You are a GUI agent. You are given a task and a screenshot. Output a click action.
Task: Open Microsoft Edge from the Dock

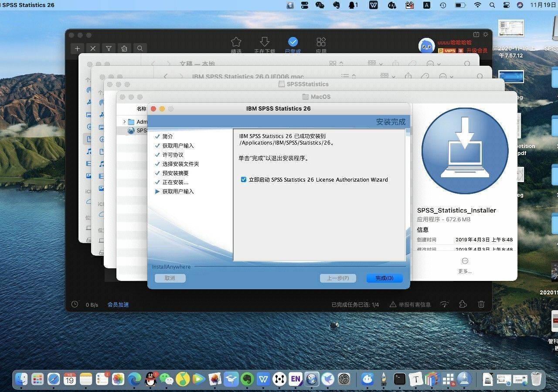tap(134, 379)
